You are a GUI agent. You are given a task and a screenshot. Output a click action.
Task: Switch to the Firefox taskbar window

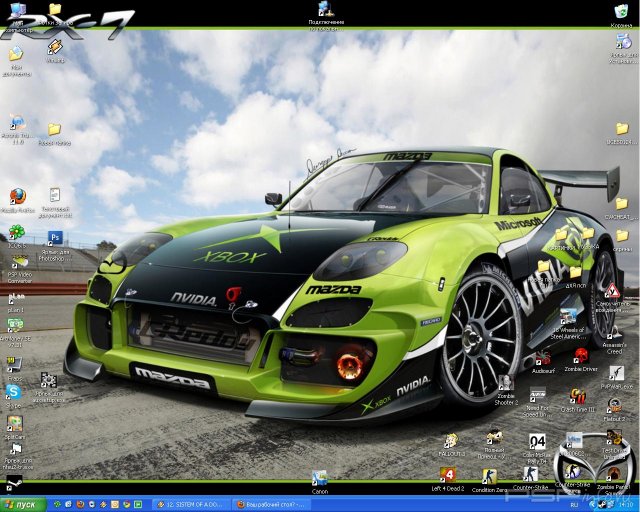point(271,504)
